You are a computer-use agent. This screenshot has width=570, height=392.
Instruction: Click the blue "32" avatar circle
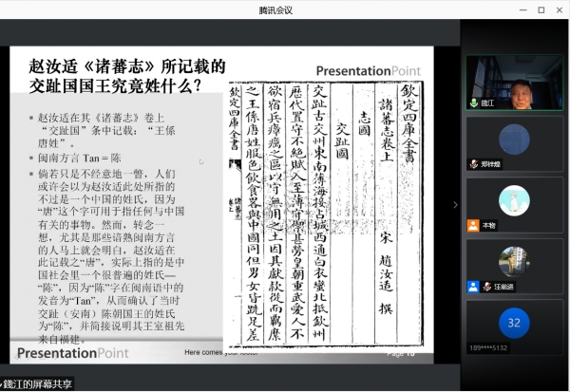click(514, 323)
